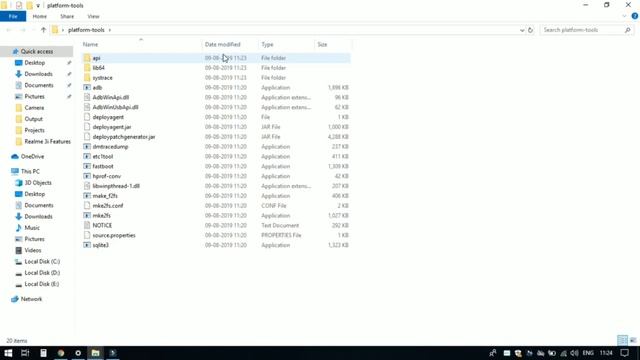
Task: Open the Camera folder in Quick access
Action: pyautogui.click(x=34, y=108)
